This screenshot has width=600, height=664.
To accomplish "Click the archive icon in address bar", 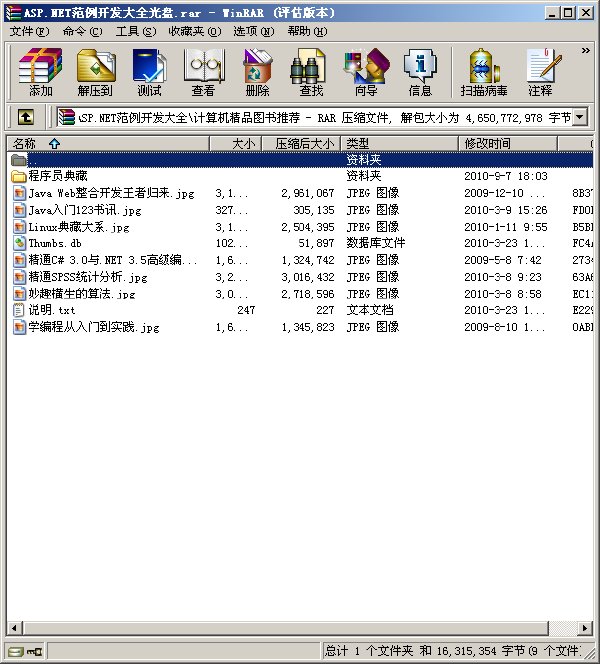I will 66,117.
